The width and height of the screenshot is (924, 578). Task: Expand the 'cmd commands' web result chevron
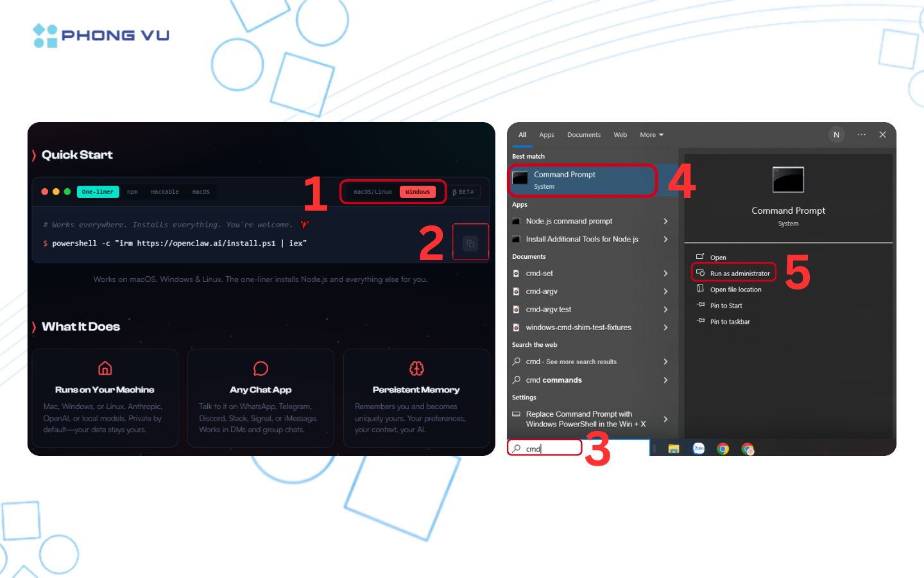pyautogui.click(x=665, y=380)
